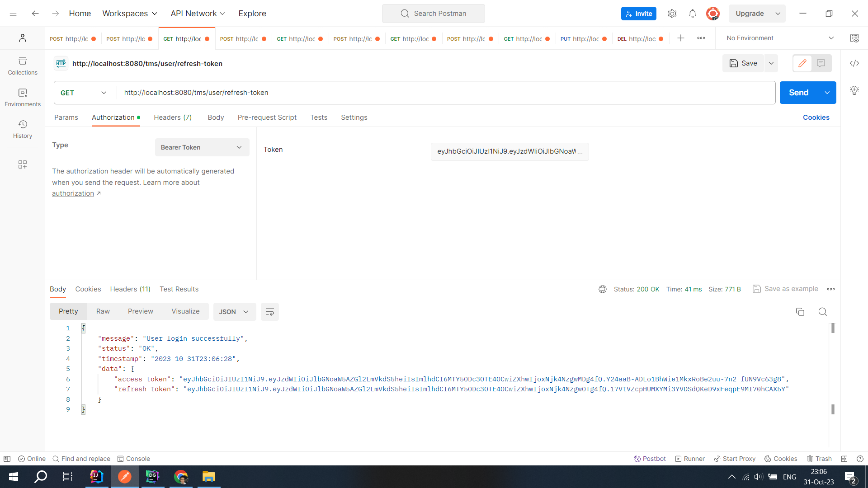This screenshot has width=868, height=488.
Task: Search within the response body
Action: 822,312
